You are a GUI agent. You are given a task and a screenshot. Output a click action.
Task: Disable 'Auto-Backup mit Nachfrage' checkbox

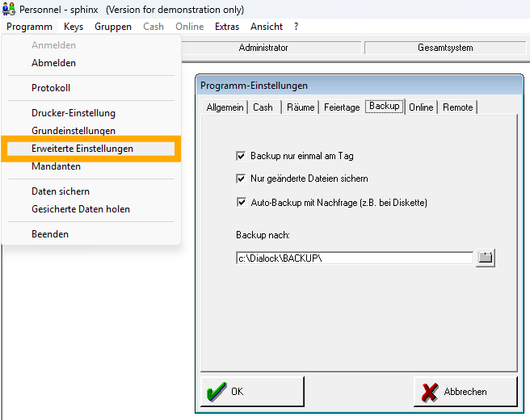241,203
